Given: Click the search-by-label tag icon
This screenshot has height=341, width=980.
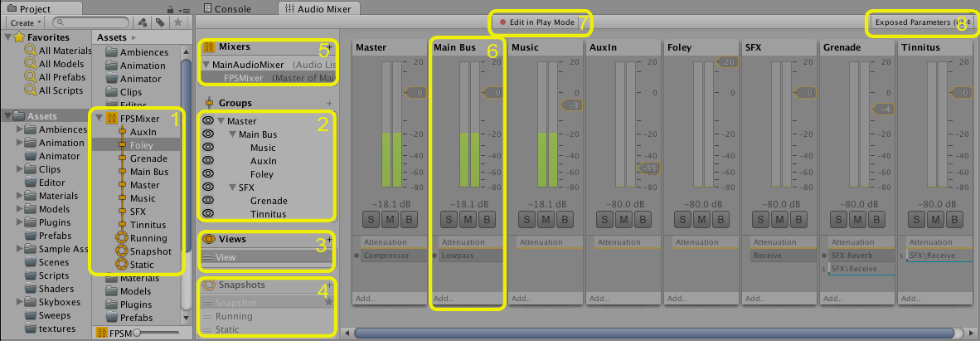Looking at the screenshot, I should pyautogui.click(x=160, y=22).
